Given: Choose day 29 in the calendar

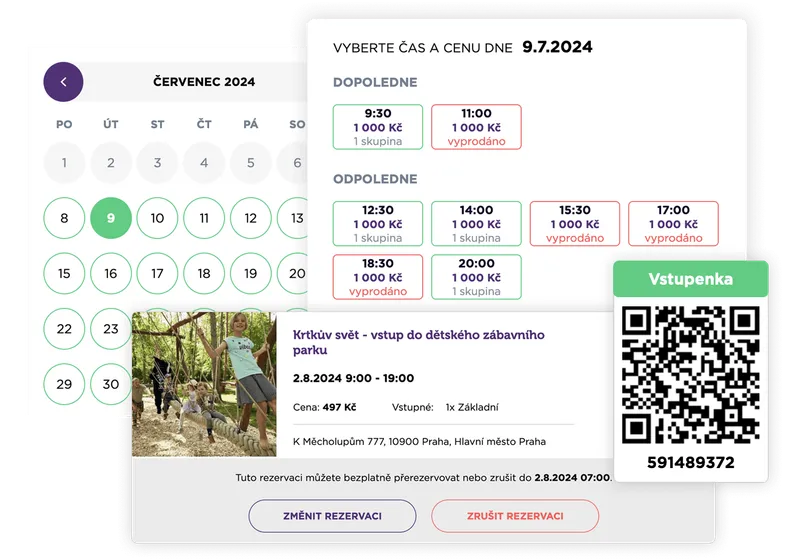Looking at the screenshot, I should pos(64,384).
